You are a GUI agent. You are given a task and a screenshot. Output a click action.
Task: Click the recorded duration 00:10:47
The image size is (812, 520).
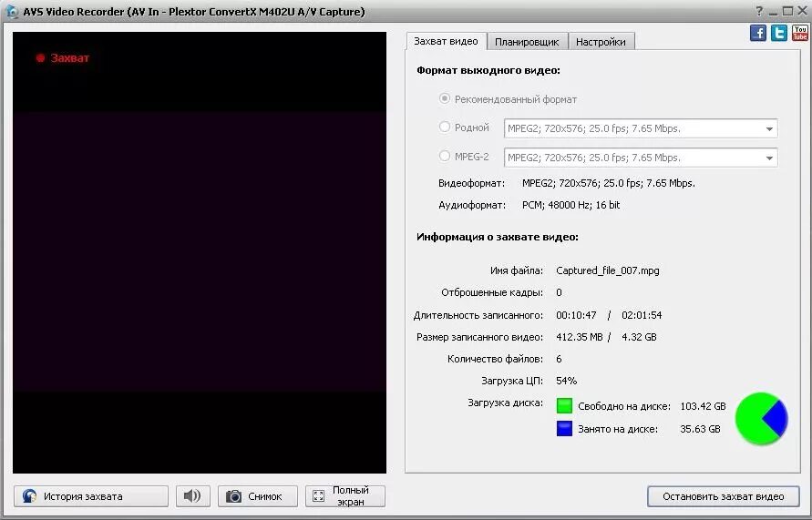pyautogui.click(x=576, y=315)
